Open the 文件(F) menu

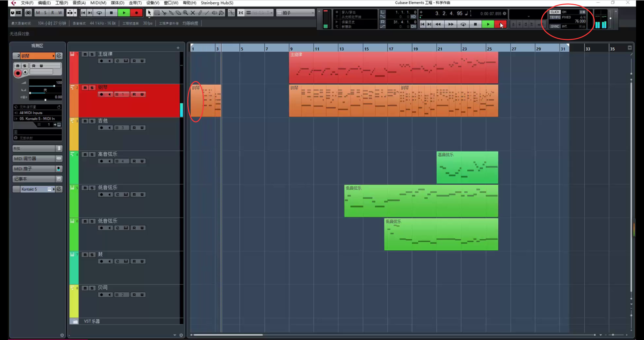click(27, 3)
